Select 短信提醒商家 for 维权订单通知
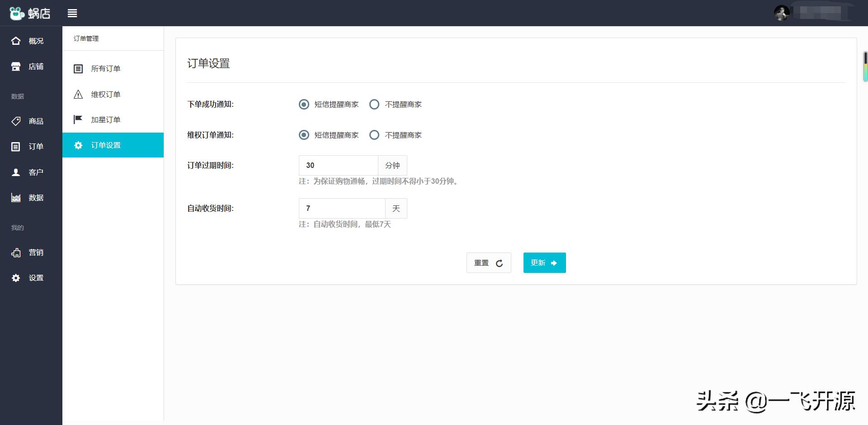Viewport: 868px width, 425px height. tap(304, 135)
